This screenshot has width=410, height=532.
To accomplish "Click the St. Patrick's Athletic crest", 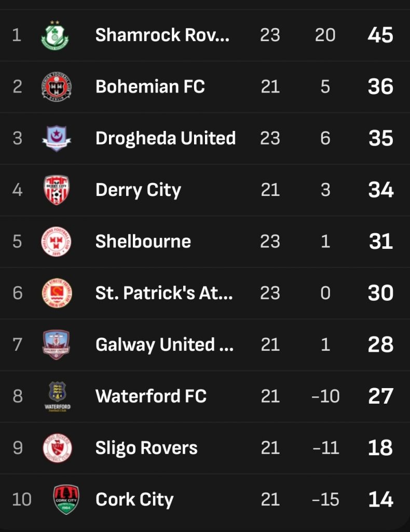I will (56, 293).
